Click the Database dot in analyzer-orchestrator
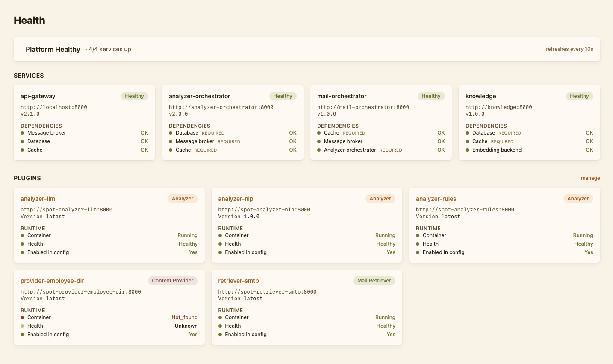 tap(171, 133)
